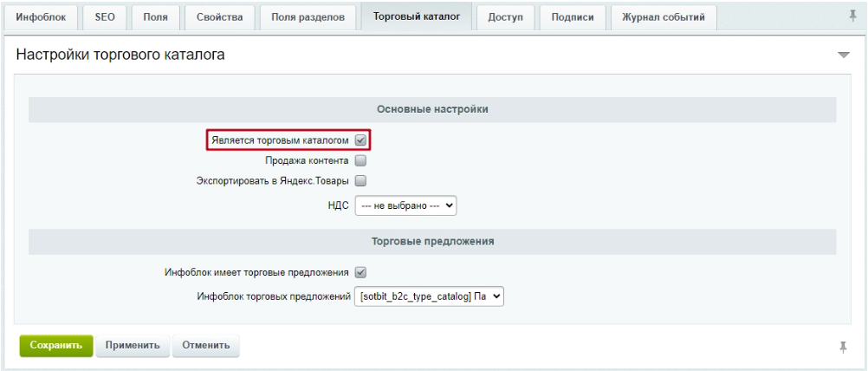Click the green Сохранить button

tap(55, 345)
